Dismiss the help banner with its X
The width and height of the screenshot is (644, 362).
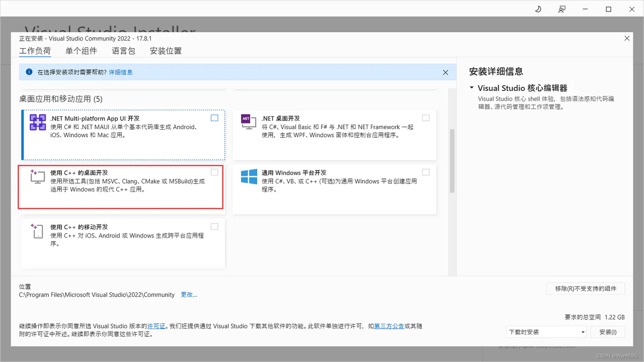pos(445,72)
